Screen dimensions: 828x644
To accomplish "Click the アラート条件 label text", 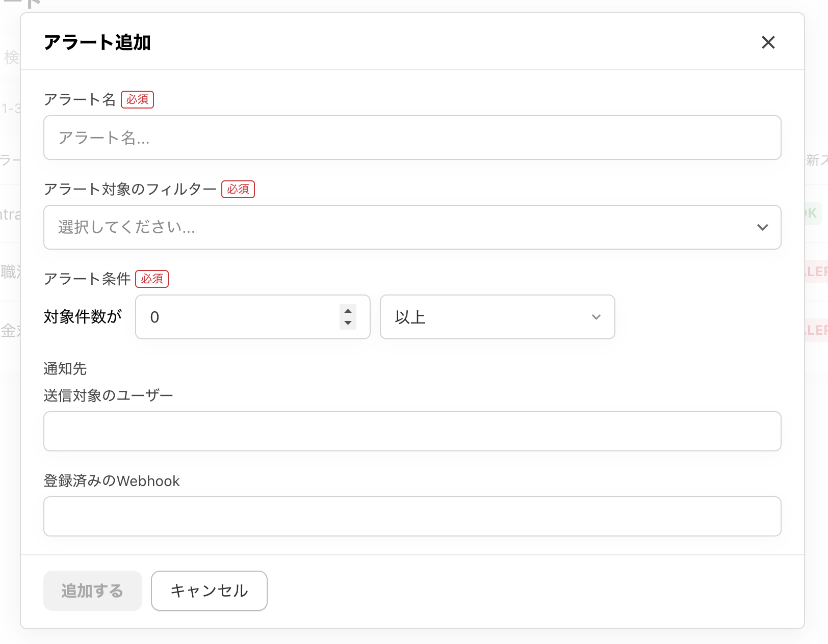I will [x=87, y=279].
